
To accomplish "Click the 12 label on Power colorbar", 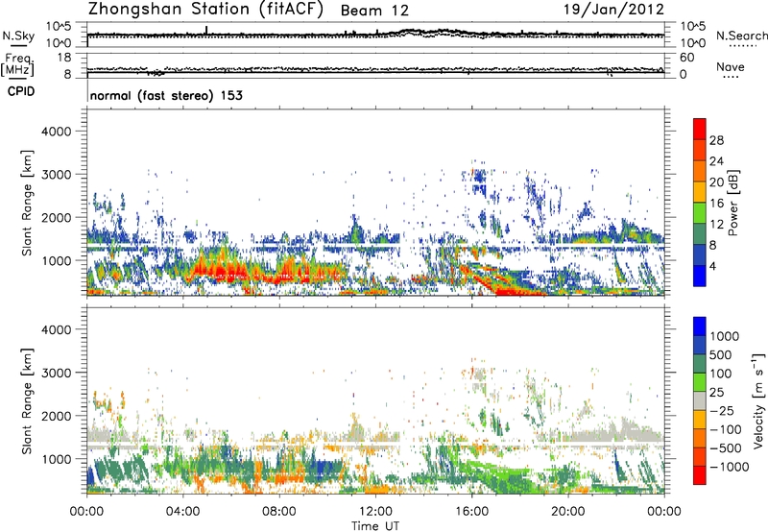I will pyautogui.click(x=716, y=224).
